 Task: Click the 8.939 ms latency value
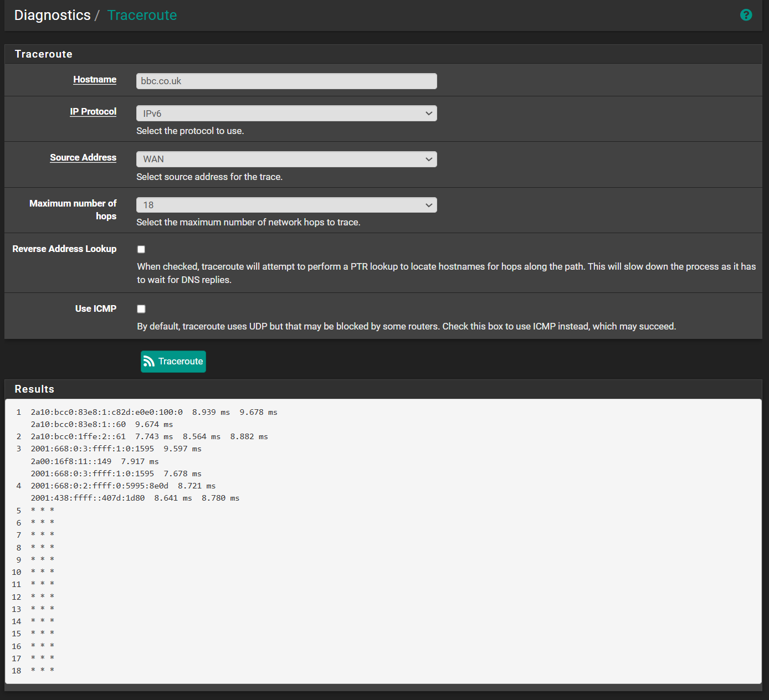coord(211,412)
